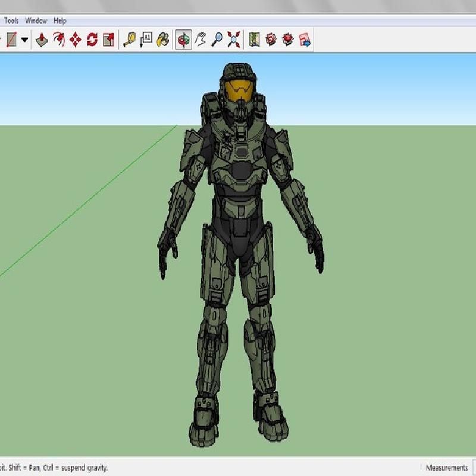476x476 pixels.
Task: Open the Help menu
Action: point(60,20)
